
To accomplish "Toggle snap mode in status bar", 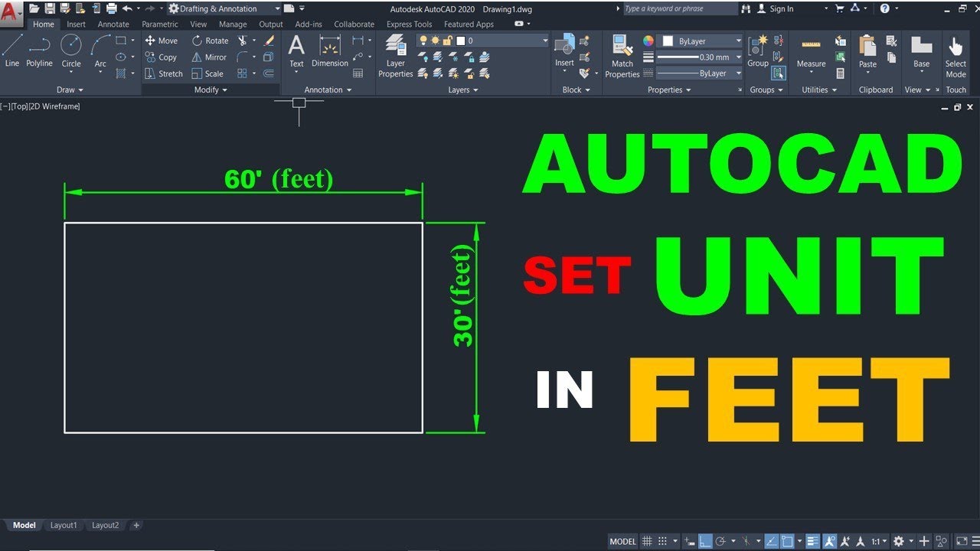I will tap(662, 541).
